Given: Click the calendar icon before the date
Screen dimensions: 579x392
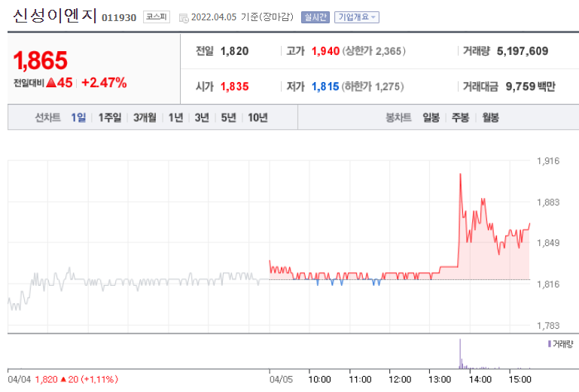Looking at the screenshot, I should click(184, 18).
